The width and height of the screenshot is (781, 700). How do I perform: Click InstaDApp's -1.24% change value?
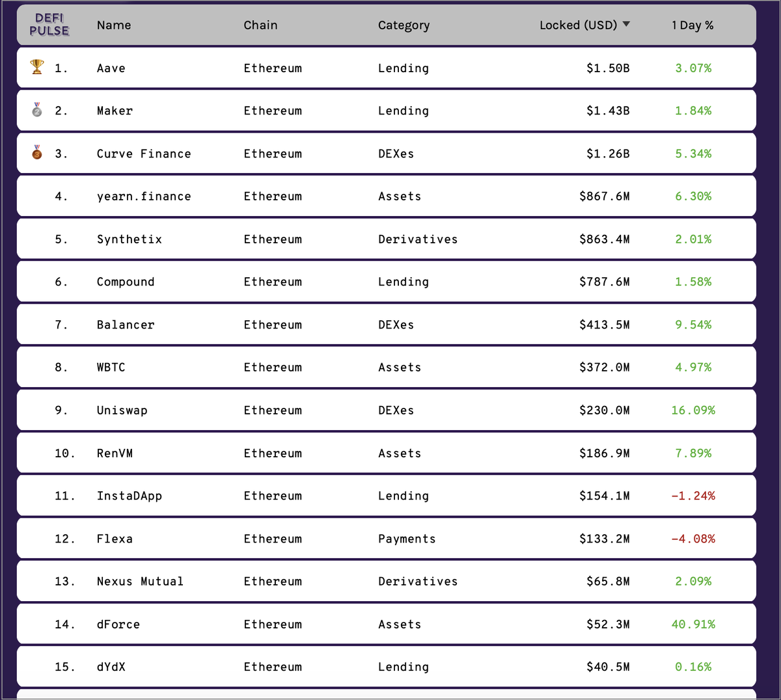pos(693,496)
